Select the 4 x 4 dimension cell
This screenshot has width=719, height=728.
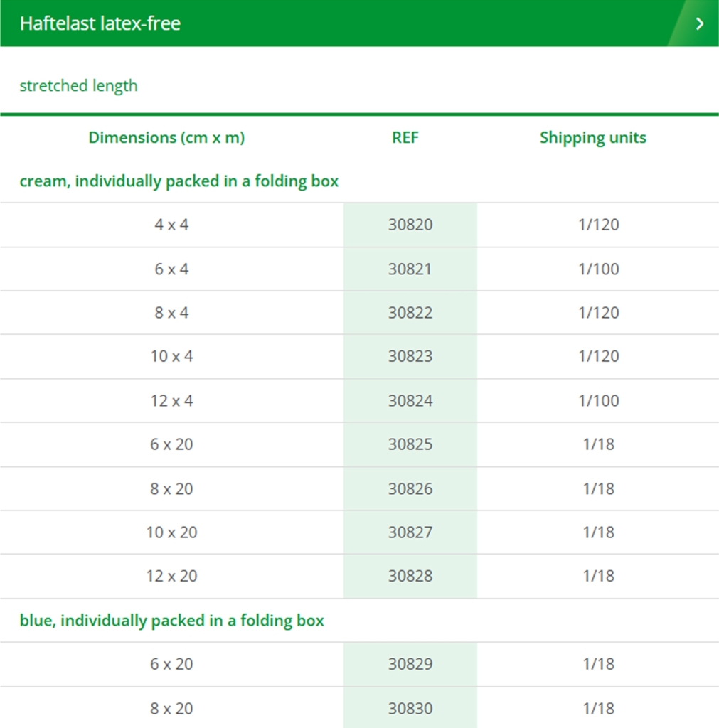(x=172, y=225)
